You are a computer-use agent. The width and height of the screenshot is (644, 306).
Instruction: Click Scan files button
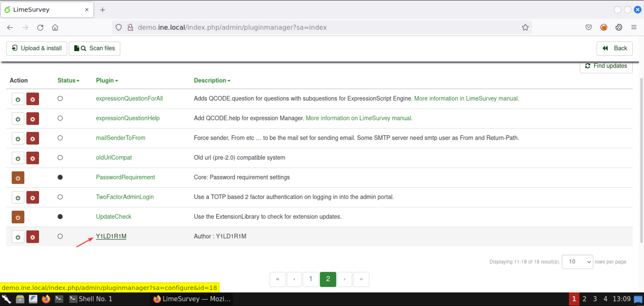tap(95, 48)
